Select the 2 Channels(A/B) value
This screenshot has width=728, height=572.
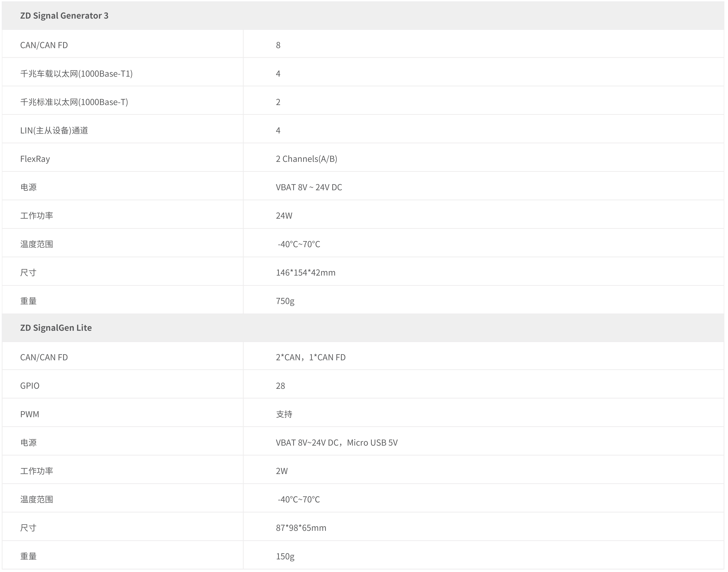(306, 159)
